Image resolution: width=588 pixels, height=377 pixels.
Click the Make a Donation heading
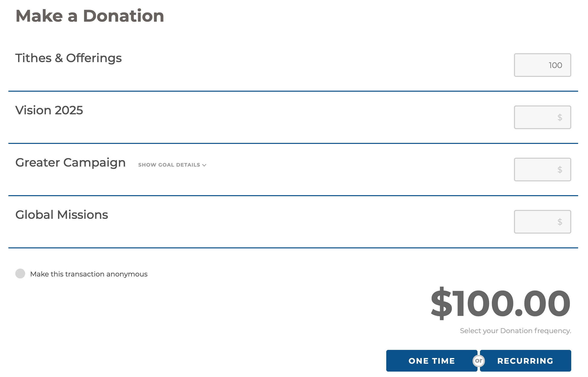90,16
